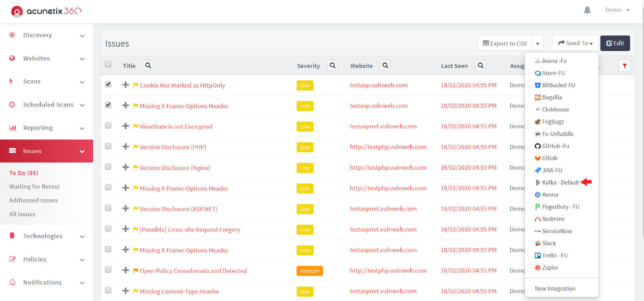Viewport: 644px width, 301px height.
Task: Toggle the select-all issues checkbox
Action: (108, 64)
